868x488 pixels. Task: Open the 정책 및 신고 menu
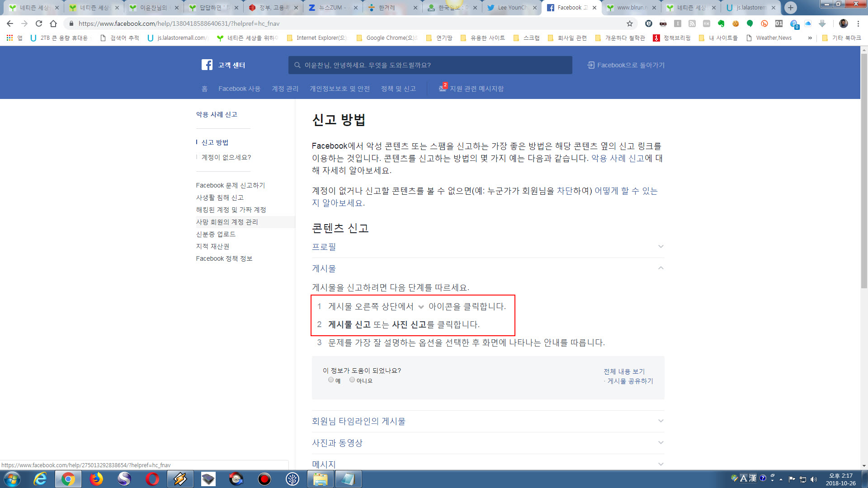[x=398, y=89]
